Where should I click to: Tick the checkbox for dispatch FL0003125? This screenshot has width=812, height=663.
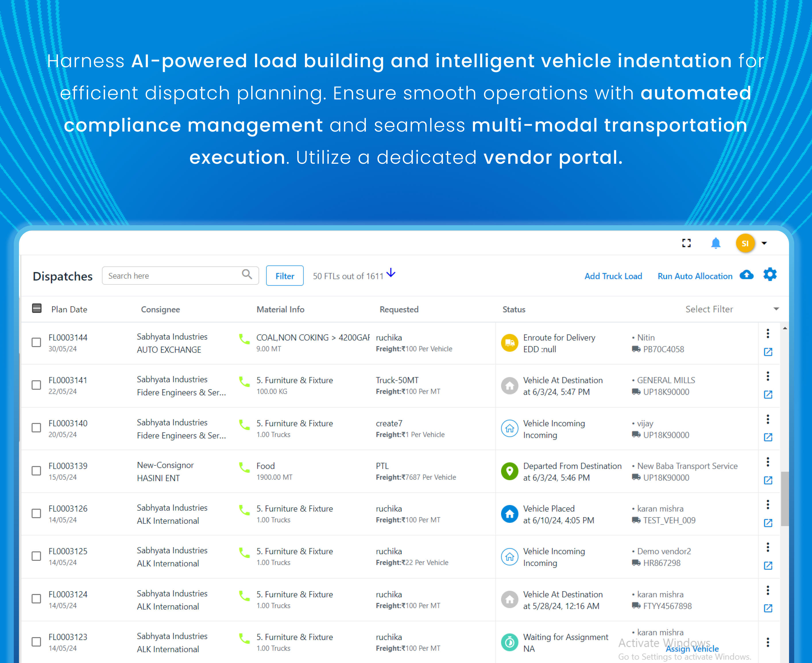[x=36, y=556]
